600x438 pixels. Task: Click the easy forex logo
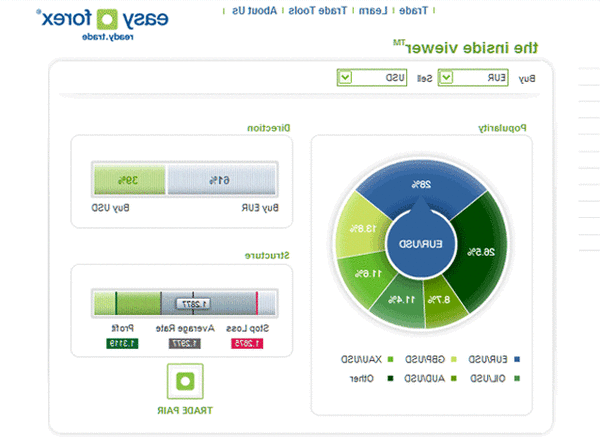pos(103,20)
